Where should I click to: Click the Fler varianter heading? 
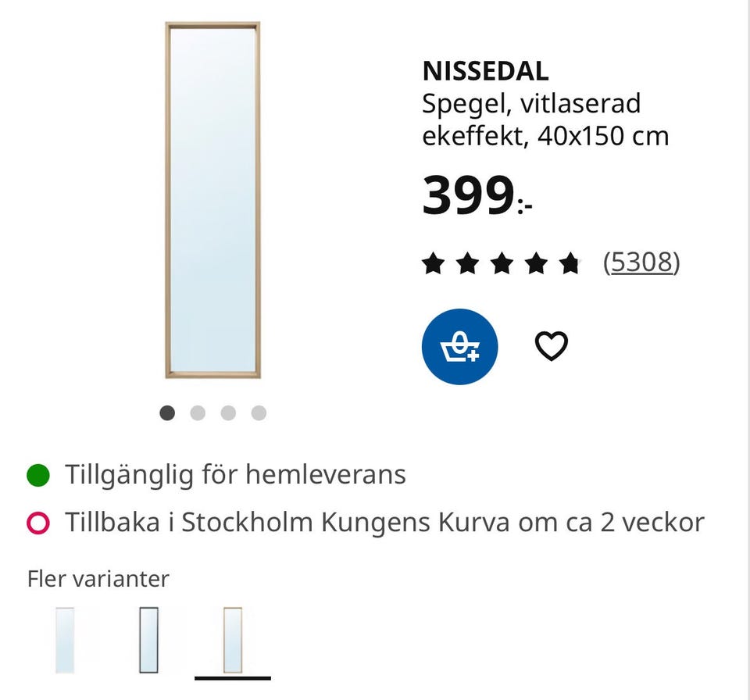pos(97,579)
